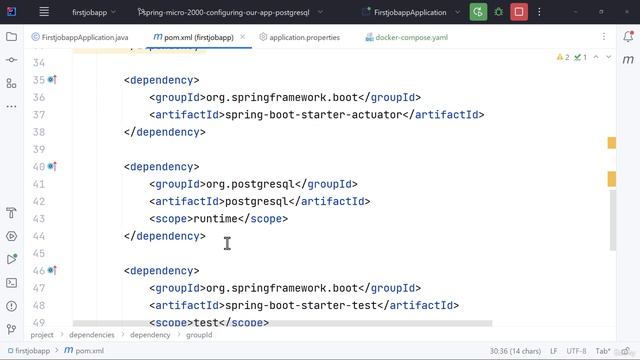Change the LF line separator
Screen dimensions: 640x360
coord(554,351)
